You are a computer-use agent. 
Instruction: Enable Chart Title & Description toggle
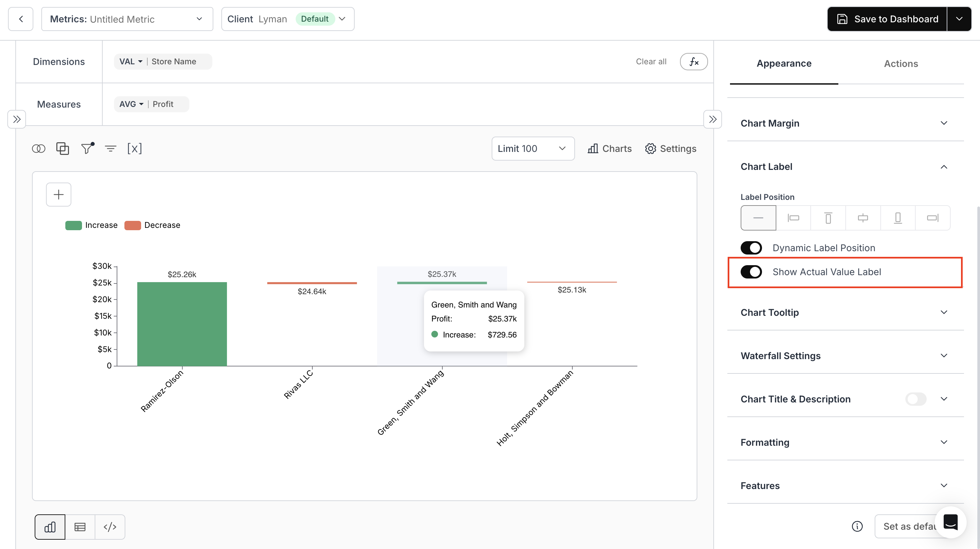click(916, 399)
